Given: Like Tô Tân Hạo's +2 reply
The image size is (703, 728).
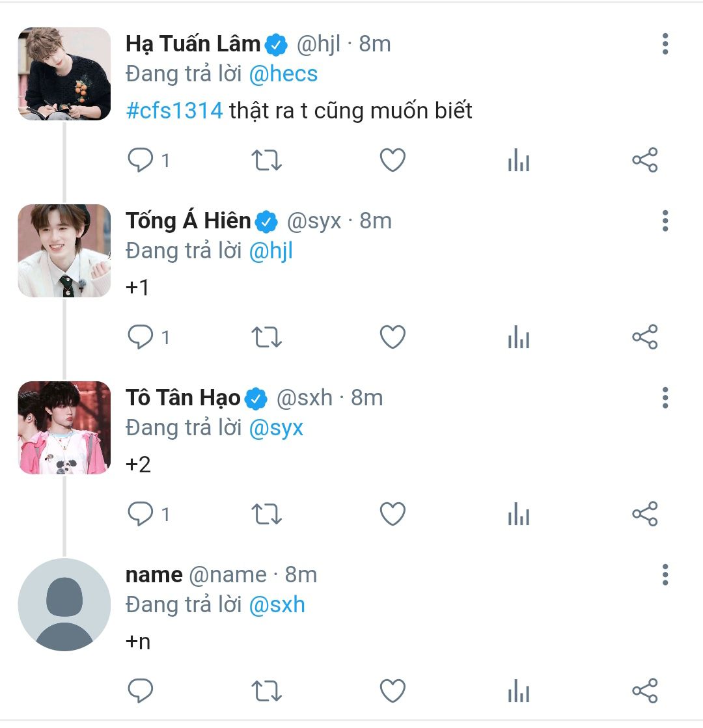Looking at the screenshot, I should point(393,514).
